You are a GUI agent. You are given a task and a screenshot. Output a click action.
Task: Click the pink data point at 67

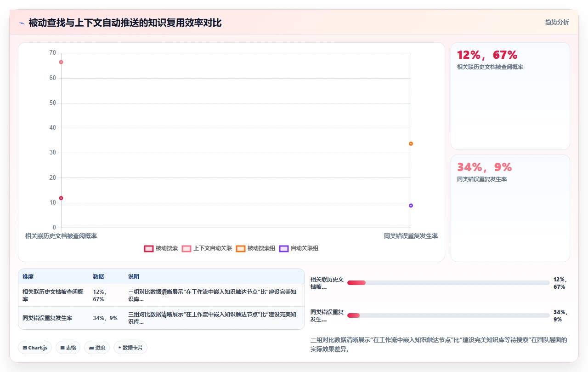point(61,62)
